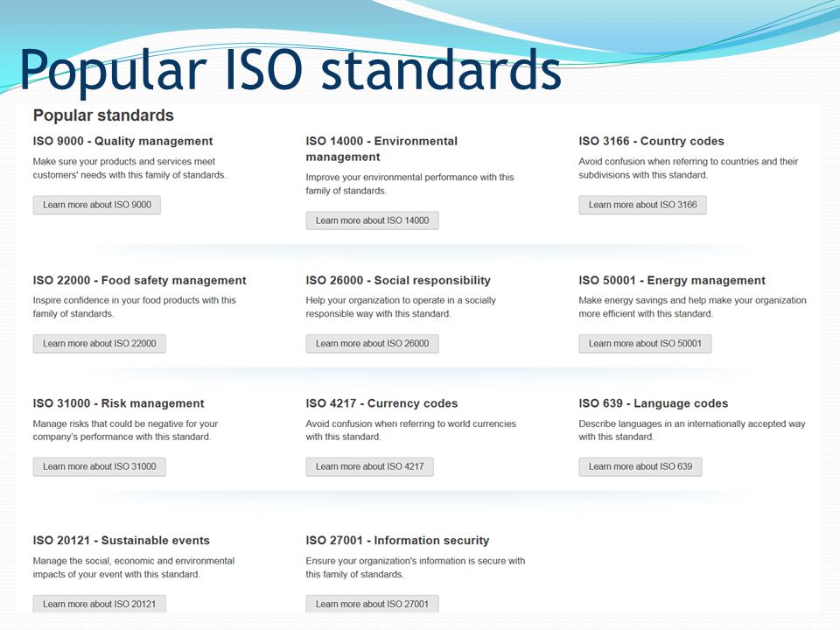The width and height of the screenshot is (840, 630).
Task: Click the organization's information secure description
Action: pyautogui.click(x=415, y=567)
